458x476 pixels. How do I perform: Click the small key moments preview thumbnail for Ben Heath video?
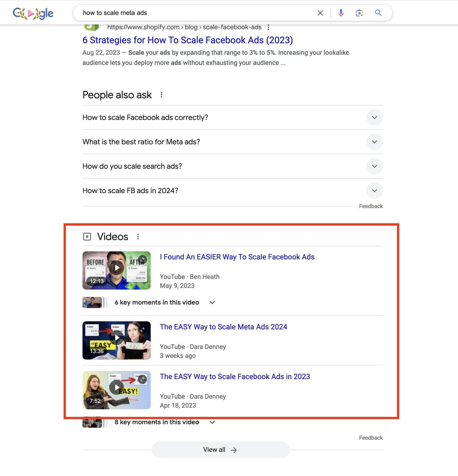click(x=94, y=303)
